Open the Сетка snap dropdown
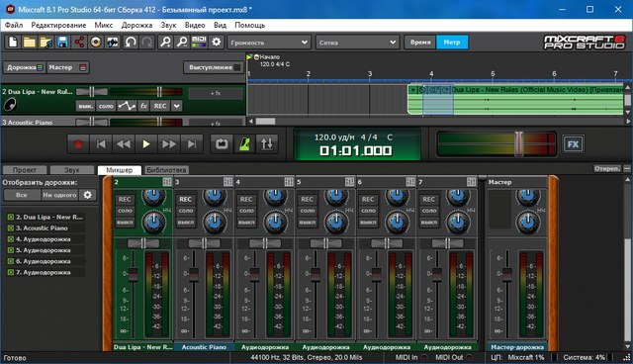The width and height of the screenshot is (633, 364). [x=357, y=42]
